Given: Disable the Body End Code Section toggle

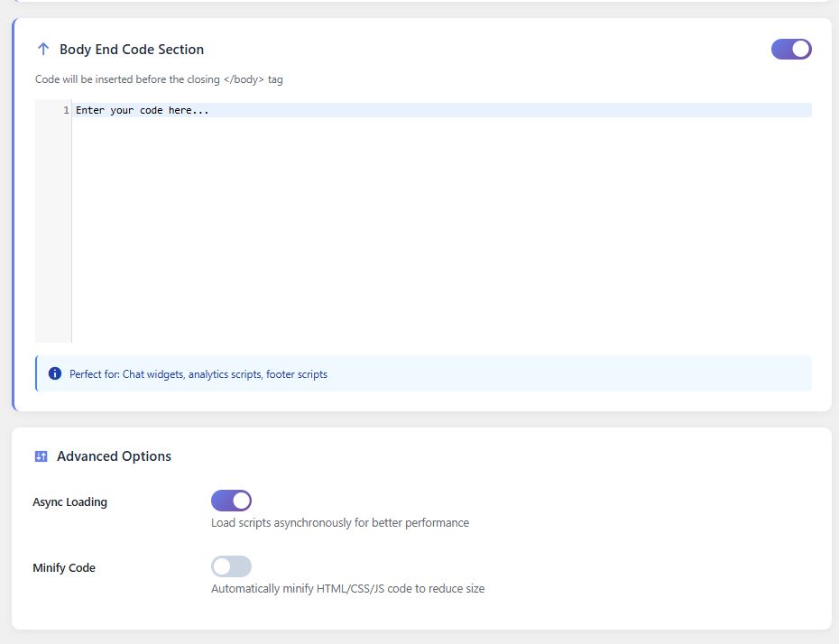Looking at the screenshot, I should tap(791, 50).
